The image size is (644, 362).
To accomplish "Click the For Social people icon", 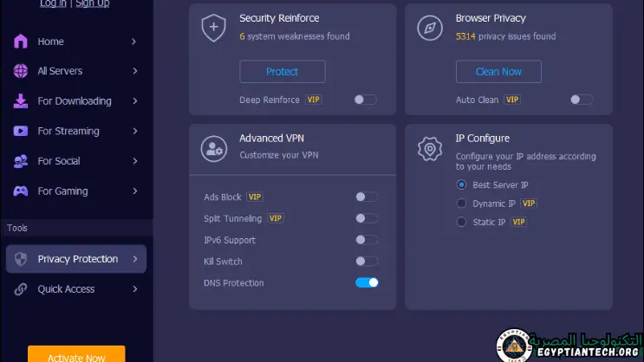I will [x=21, y=161].
